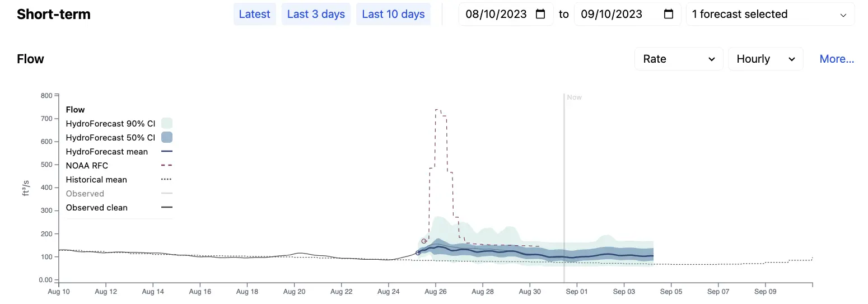Viewport: 868px width, 304px height.
Task: Open the end date calendar picker icon
Action: (668, 14)
